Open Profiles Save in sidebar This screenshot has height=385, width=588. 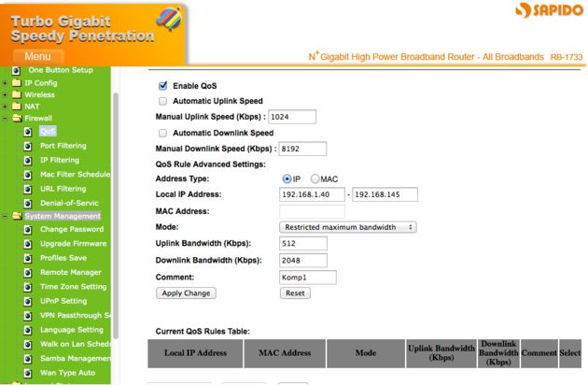[63, 258]
